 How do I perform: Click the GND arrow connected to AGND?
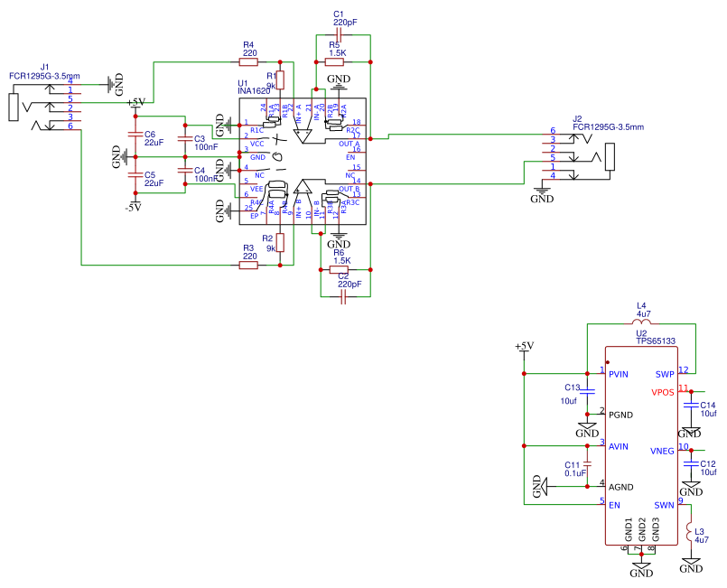click(541, 487)
